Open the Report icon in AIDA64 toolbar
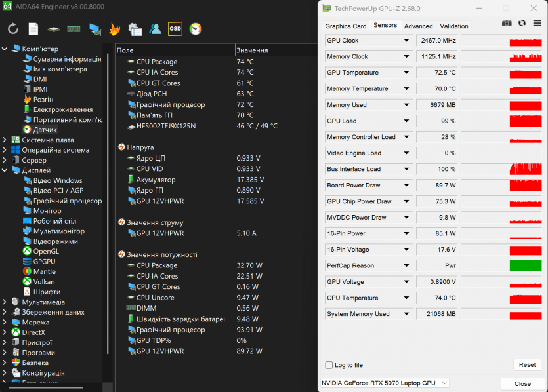Viewport: 548px width, 392px height. [x=33, y=29]
